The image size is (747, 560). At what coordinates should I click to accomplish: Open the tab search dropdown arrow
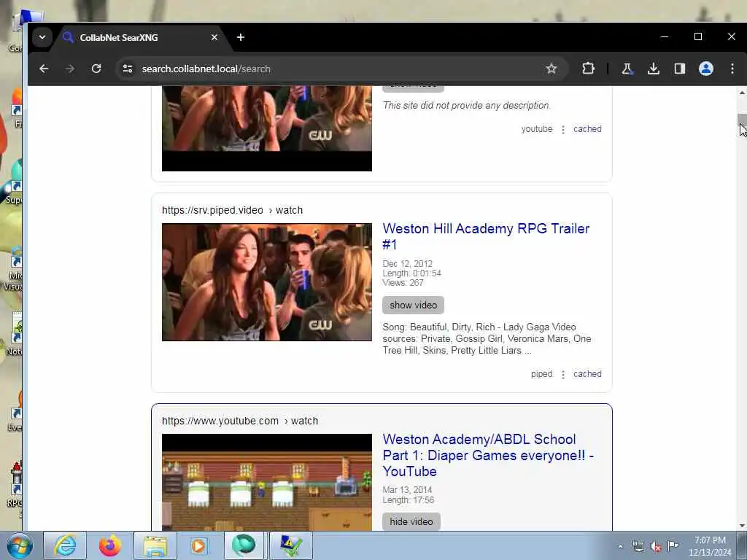coord(42,37)
